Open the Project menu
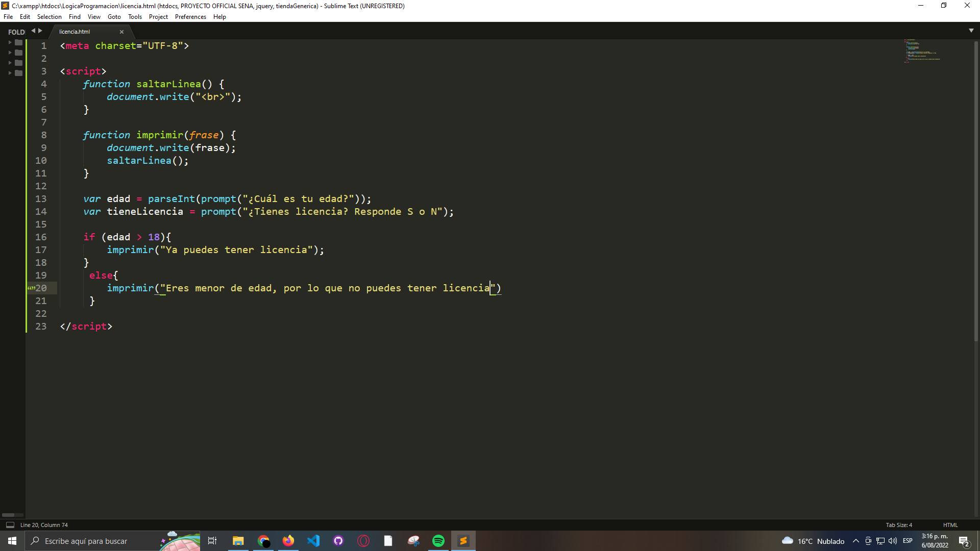This screenshot has width=980, height=551. [158, 17]
